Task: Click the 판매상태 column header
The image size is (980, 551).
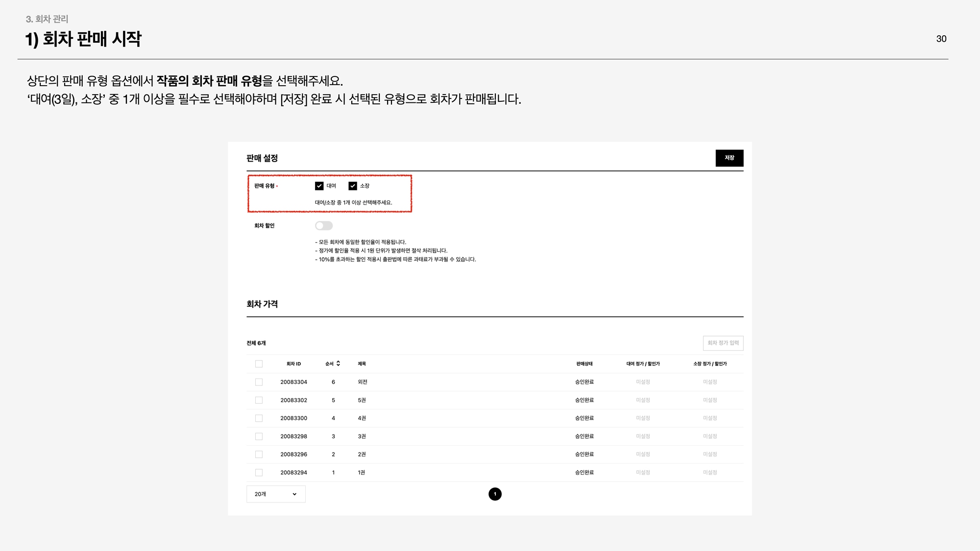Action: (584, 364)
